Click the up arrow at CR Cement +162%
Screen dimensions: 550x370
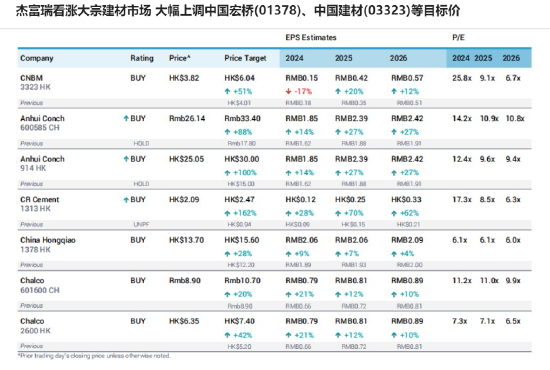pyautogui.click(x=227, y=213)
